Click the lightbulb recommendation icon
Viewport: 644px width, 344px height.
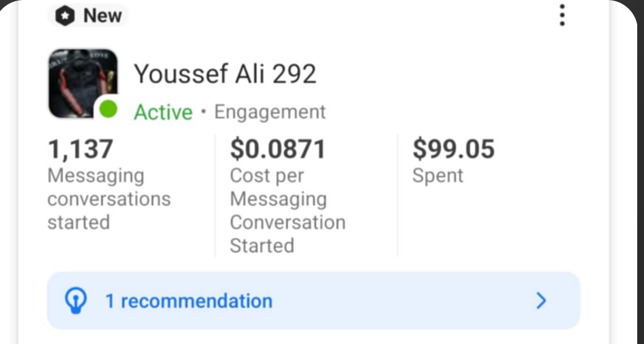75,301
